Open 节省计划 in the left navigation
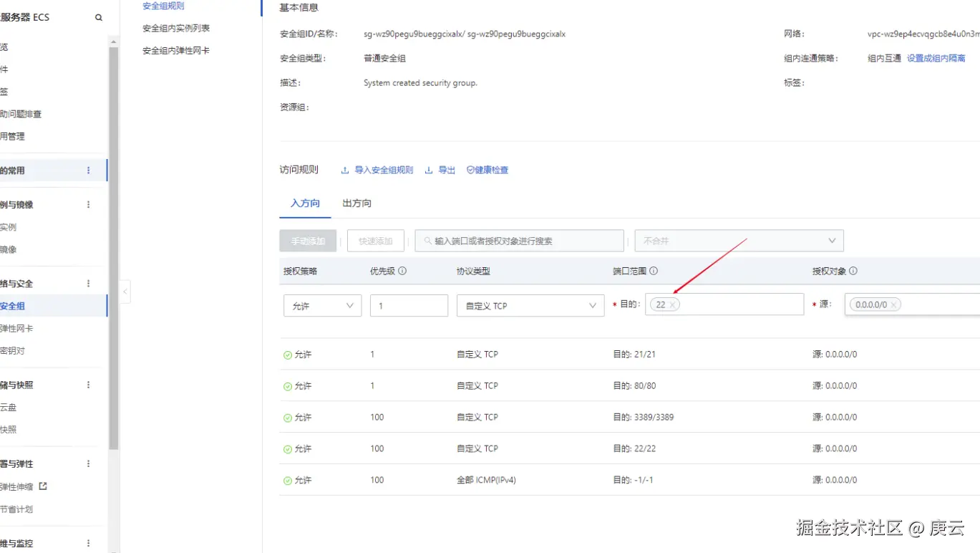980x553 pixels. (x=16, y=509)
